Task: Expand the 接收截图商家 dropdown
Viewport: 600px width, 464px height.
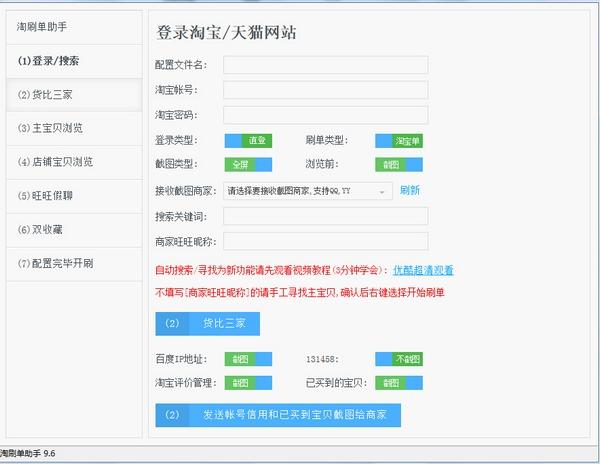Action: click(x=308, y=191)
